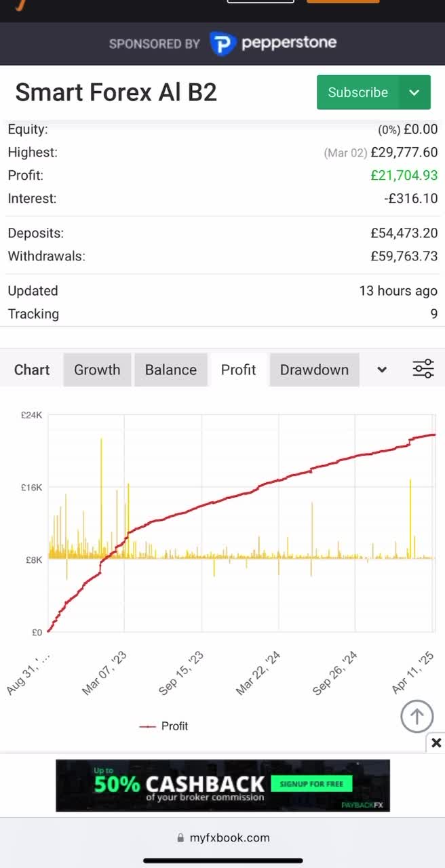Open the Drawdown chart view
The image size is (445, 868).
coord(314,370)
